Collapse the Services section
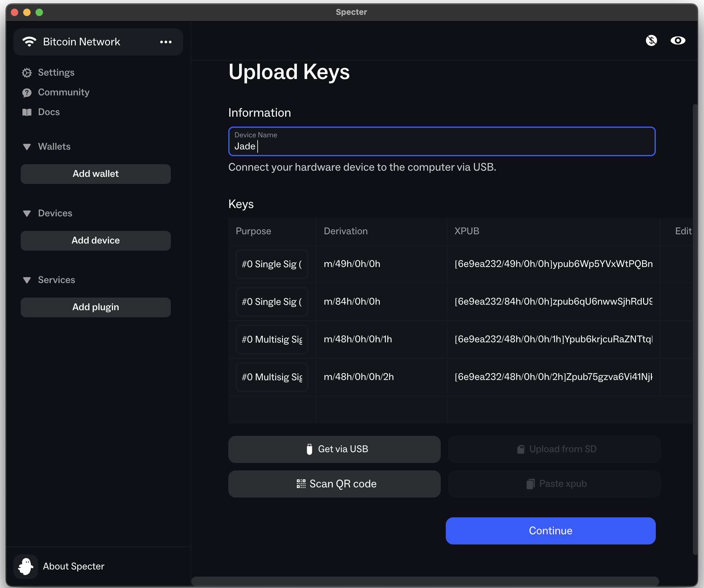 27,280
